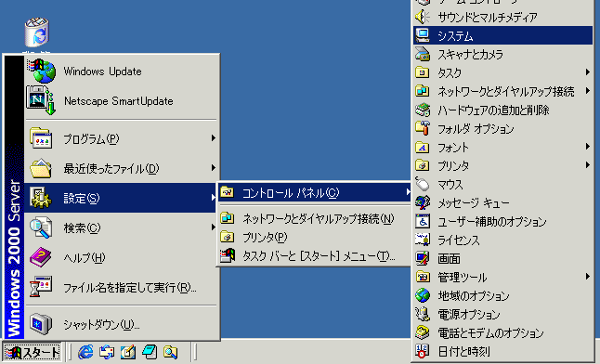Click the プログラム(P) folder icon
The height and width of the screenshot is (364, 600).
point(41,138)
